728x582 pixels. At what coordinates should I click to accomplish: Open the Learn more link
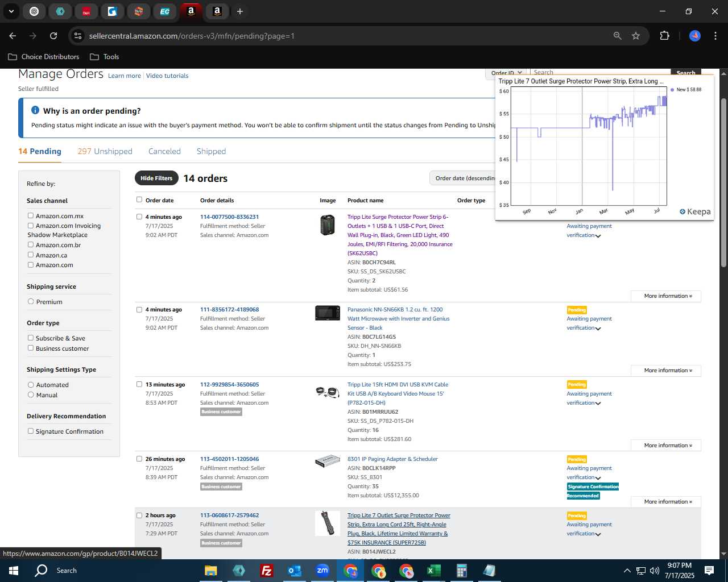tap(125, 76)
